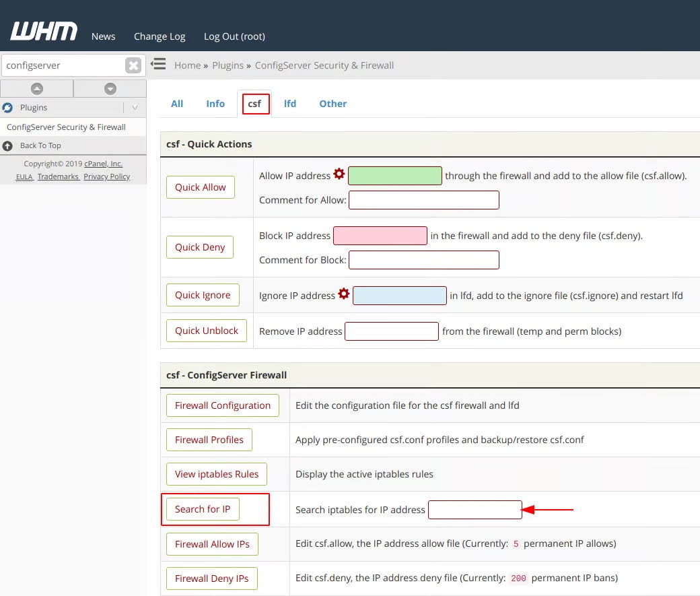Image resolution: width=700 pixels, height=596 pixels.
Task: Switch to the Other tab
Action: 332,104
